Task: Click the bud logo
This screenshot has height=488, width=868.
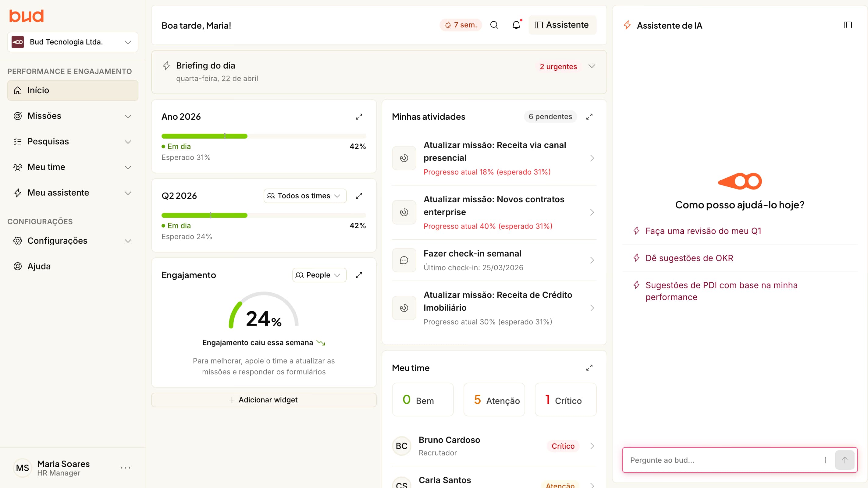Action: tap(26, 16)
